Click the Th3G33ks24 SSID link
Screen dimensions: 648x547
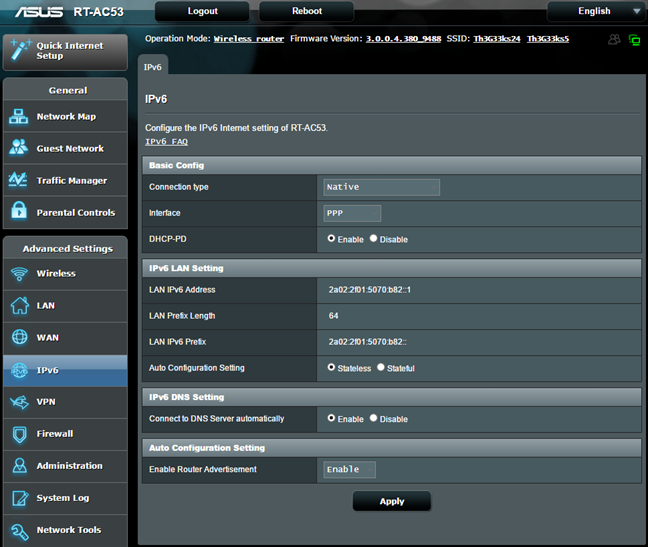point(497,39)
